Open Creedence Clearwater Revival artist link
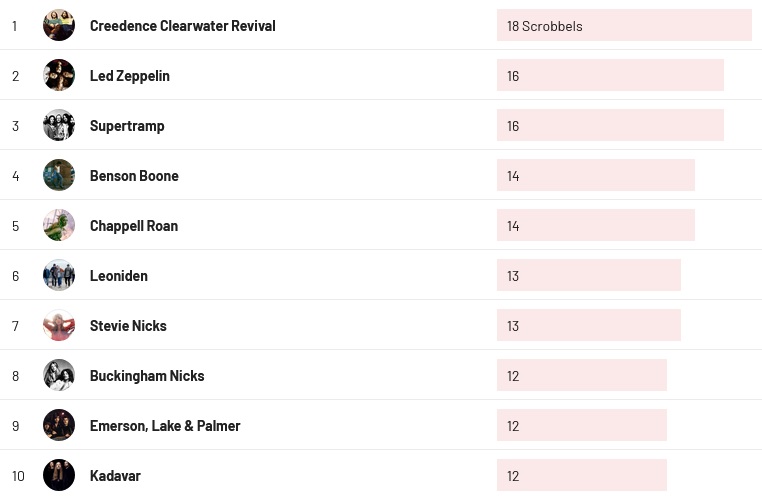This screenshot has width=762, height=499. pos(182,26)
